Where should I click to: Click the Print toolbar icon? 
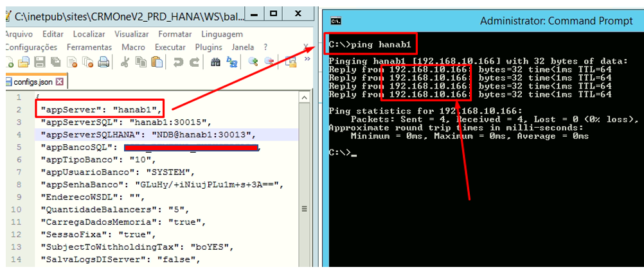click(x=103, y=62)
